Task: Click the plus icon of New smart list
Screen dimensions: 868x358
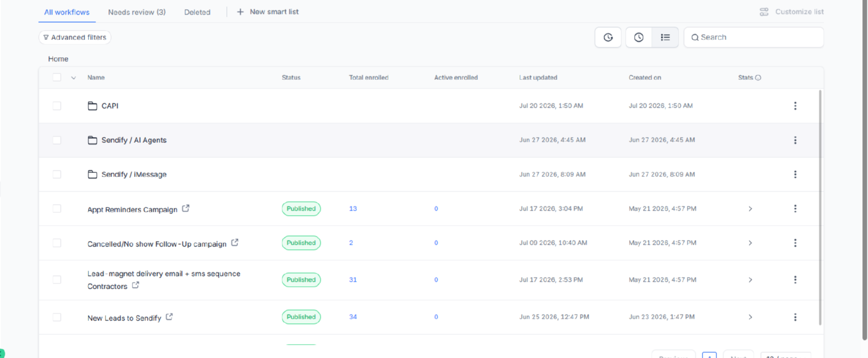Action: [x=240, y=12]
